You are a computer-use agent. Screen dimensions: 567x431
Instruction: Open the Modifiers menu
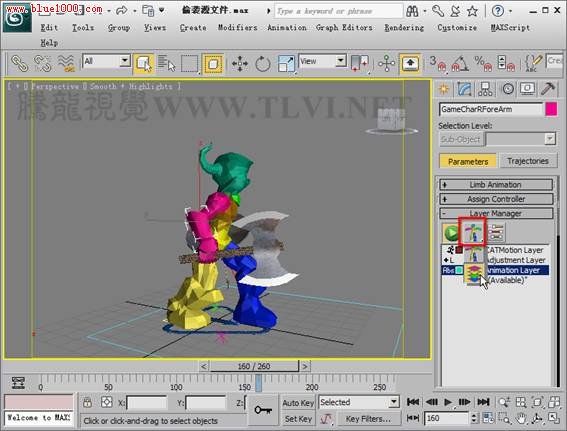click(238, 27)
